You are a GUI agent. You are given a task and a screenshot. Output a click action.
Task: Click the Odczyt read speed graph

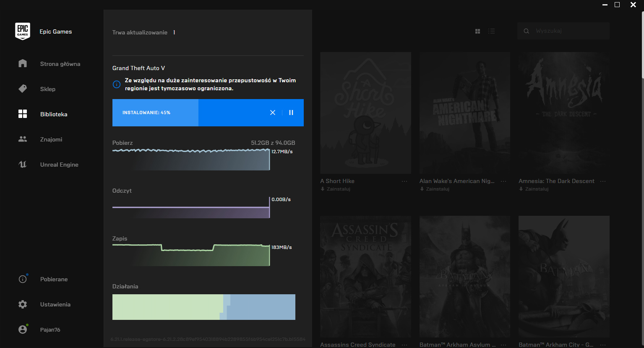click(191, 207)
